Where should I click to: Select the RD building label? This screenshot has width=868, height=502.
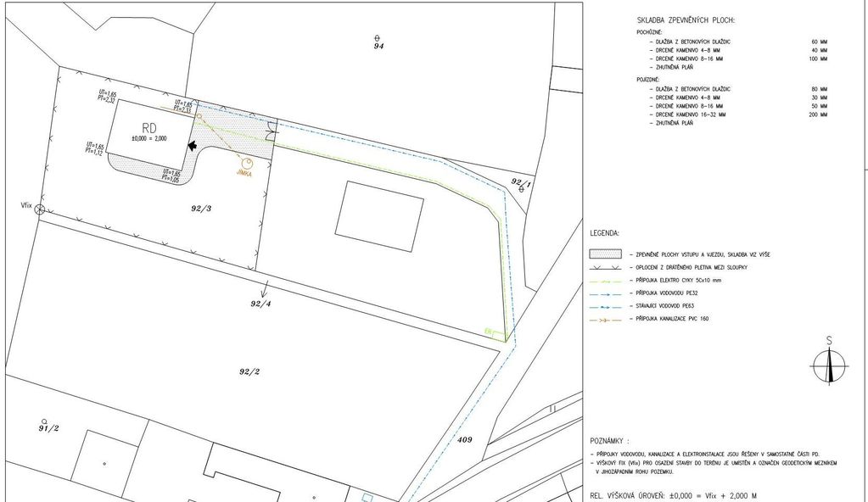click(150, 128)
